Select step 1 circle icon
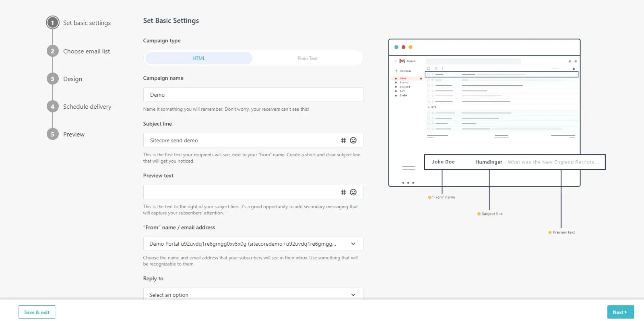Screen dimensions: 644x321 (52, 23)
